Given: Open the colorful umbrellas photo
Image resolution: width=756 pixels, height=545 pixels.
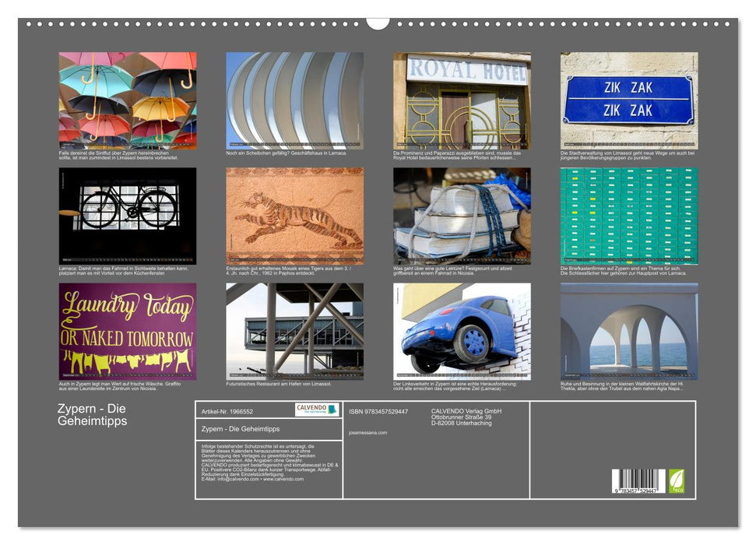Looking at the screenshot, I should click(x=128, y=100).
